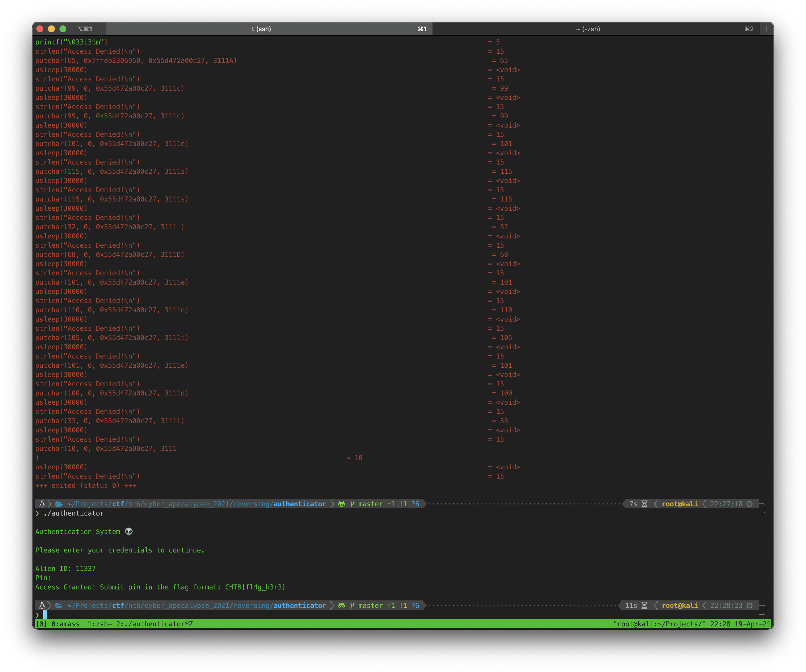The width and height of the screenshot is (806, 672).
Task: Click the Linux penguin icon in the 22:28:23 prompt
Action: [x=42, y=605]
